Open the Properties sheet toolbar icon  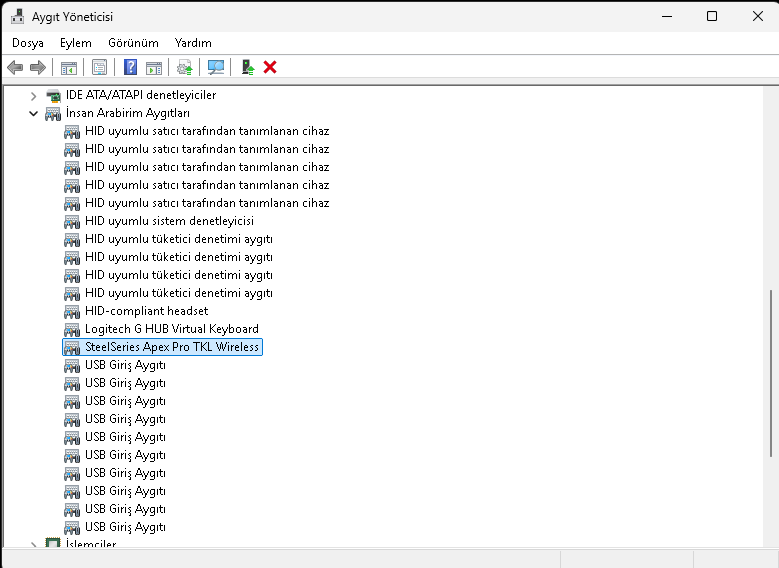pyautogui.click(x=99, y=67)
